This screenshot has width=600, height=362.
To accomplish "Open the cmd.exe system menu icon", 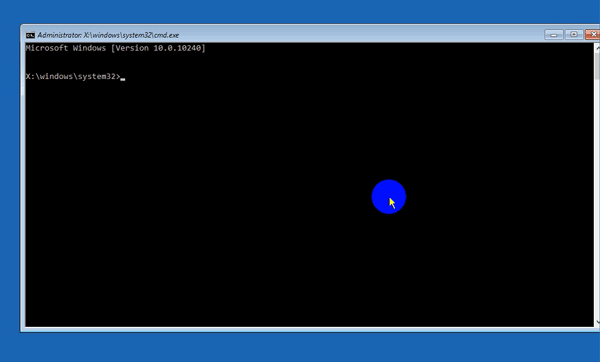I will click(x=30, y=35).
